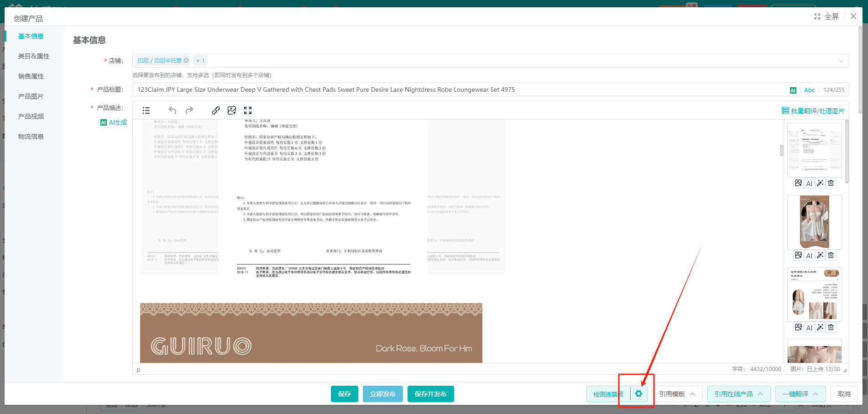
Task: Run AI on the white nightdress thumbnail
Action: pyautogui.click(x=809, y=256)
